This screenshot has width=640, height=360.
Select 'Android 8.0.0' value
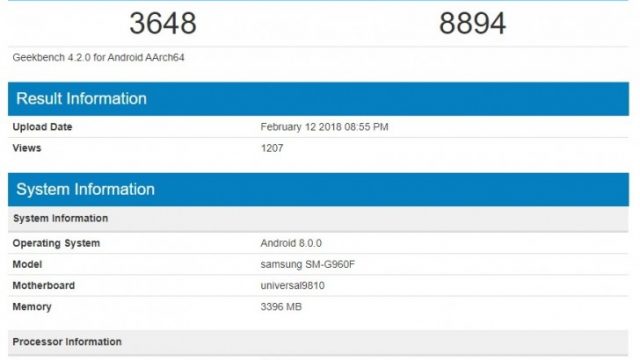291,243
